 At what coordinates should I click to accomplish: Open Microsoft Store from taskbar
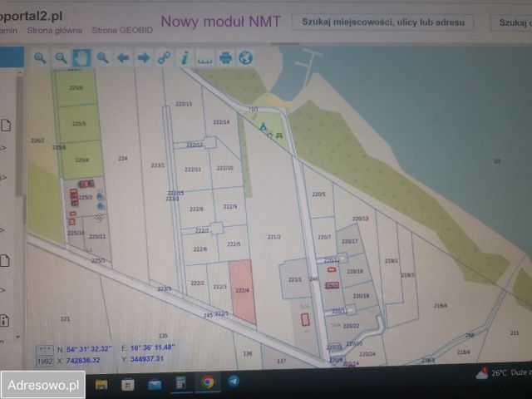coord(128,384)
